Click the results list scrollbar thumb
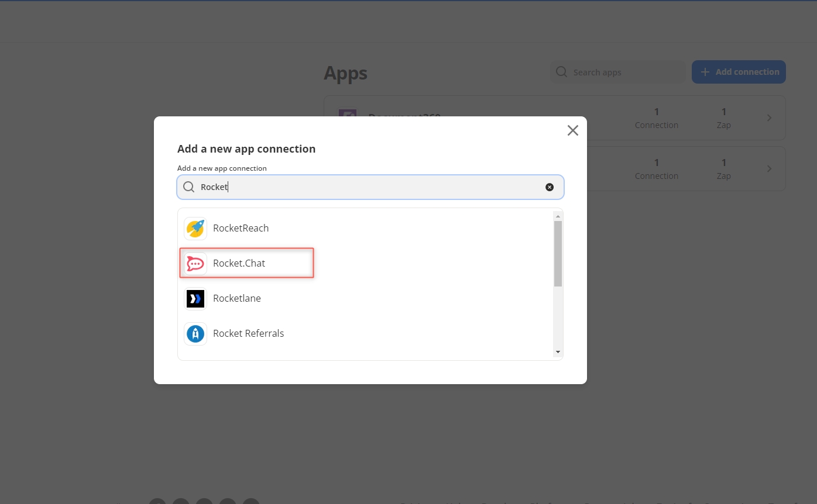 [558, 253]
